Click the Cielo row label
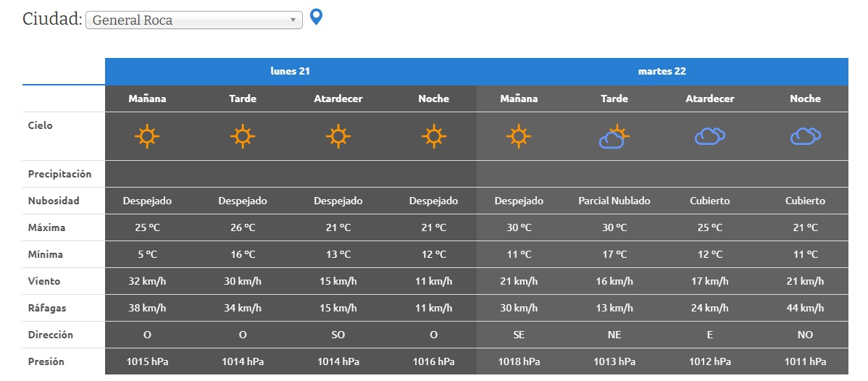This screenshot has height=381, width=868. [x=41, y=125]
